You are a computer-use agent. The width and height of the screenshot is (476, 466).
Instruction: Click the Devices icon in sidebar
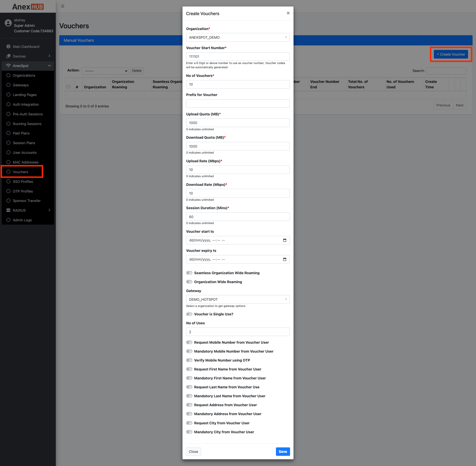click(8, 56)
